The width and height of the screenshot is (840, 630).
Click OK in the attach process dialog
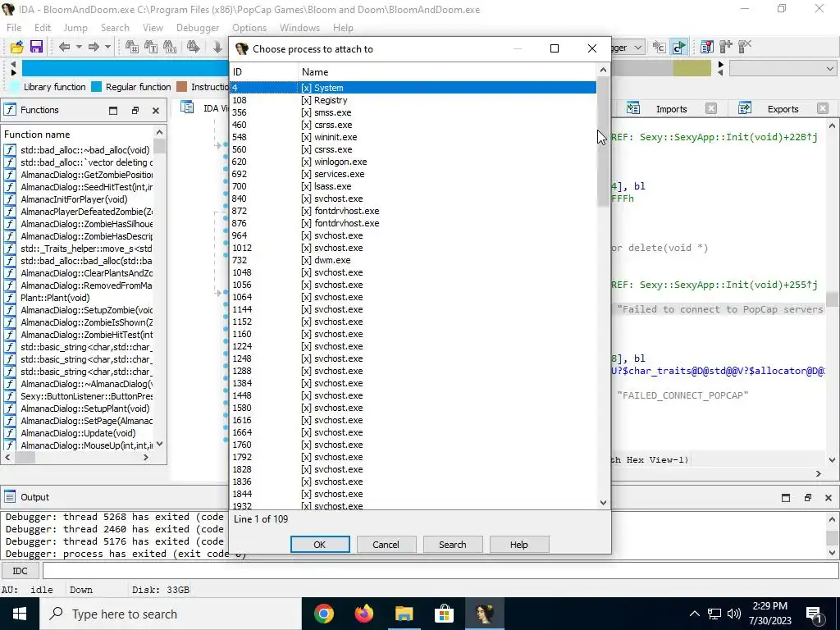(x=320, y=545)
